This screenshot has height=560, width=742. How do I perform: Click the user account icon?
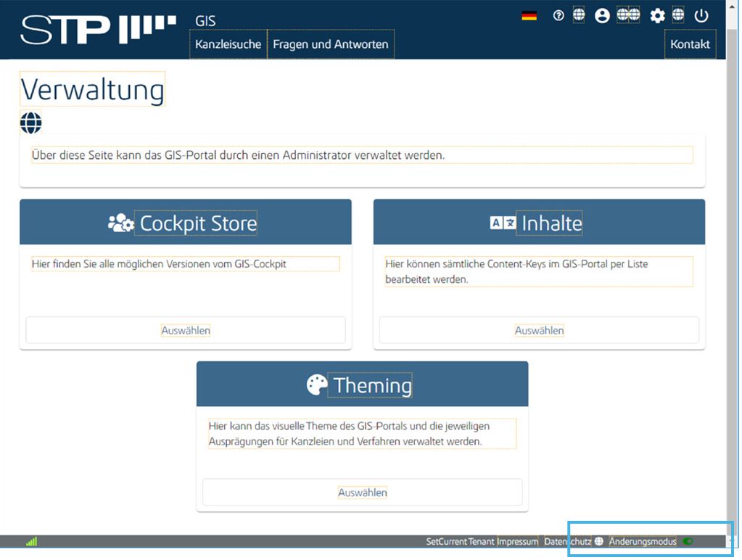pos(602,15)
